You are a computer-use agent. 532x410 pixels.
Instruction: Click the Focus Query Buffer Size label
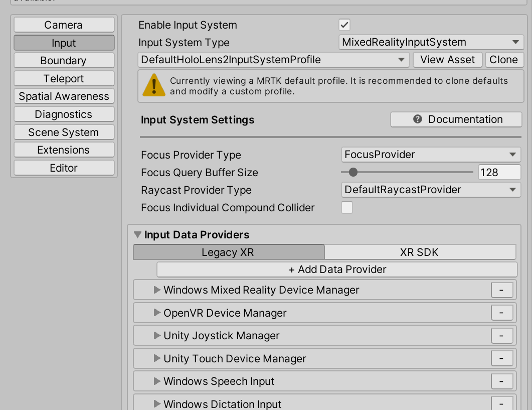tap(200, 173)
